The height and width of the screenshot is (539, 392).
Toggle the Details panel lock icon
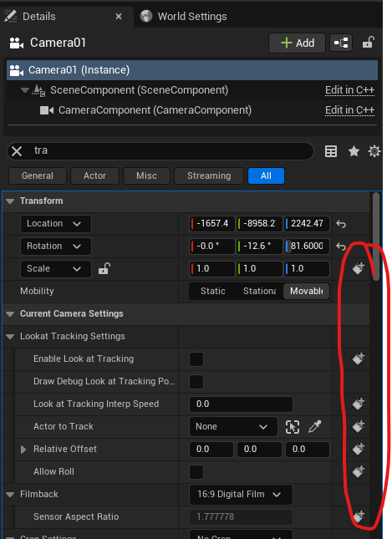(x=368, y=43)
